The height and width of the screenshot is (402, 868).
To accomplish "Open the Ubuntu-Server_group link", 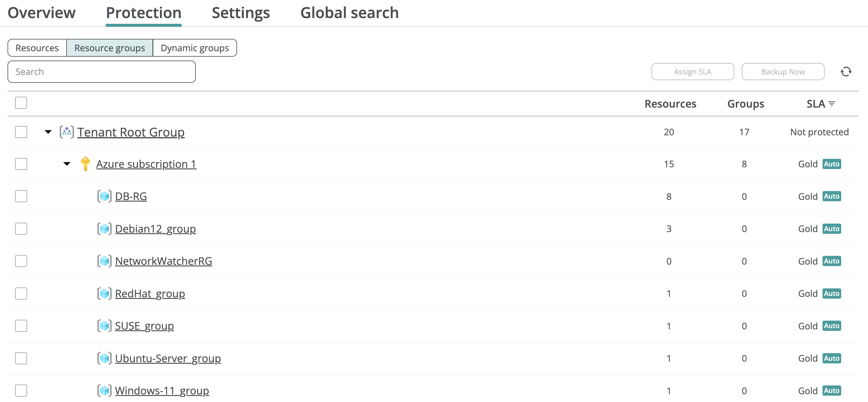I will [x=168, y=358].
